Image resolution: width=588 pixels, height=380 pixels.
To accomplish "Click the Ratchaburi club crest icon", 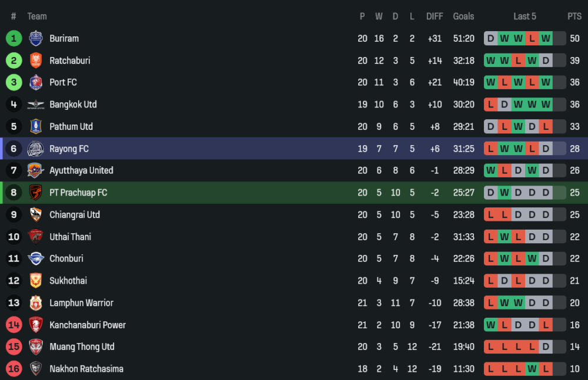I will [x=36, y=60].
